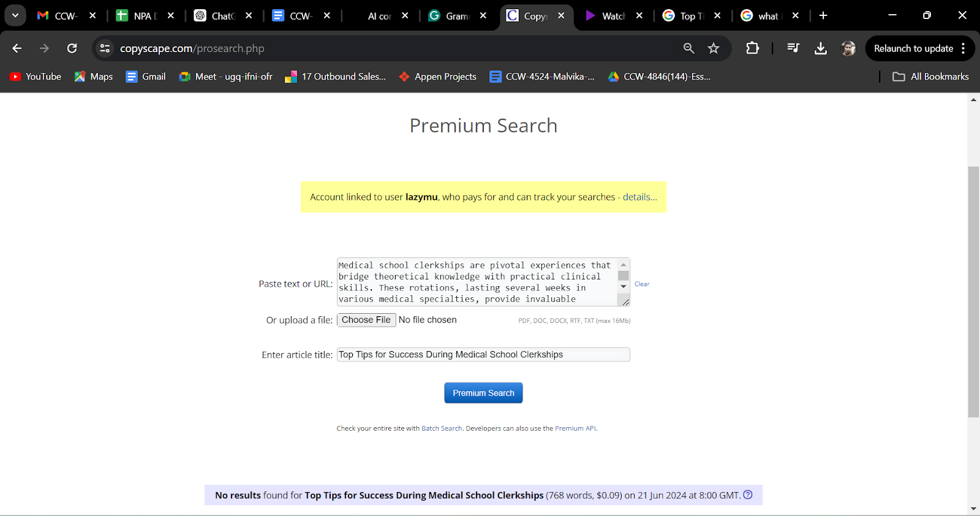
Task: Click Relaunch to update button
Action: [913, 48]
